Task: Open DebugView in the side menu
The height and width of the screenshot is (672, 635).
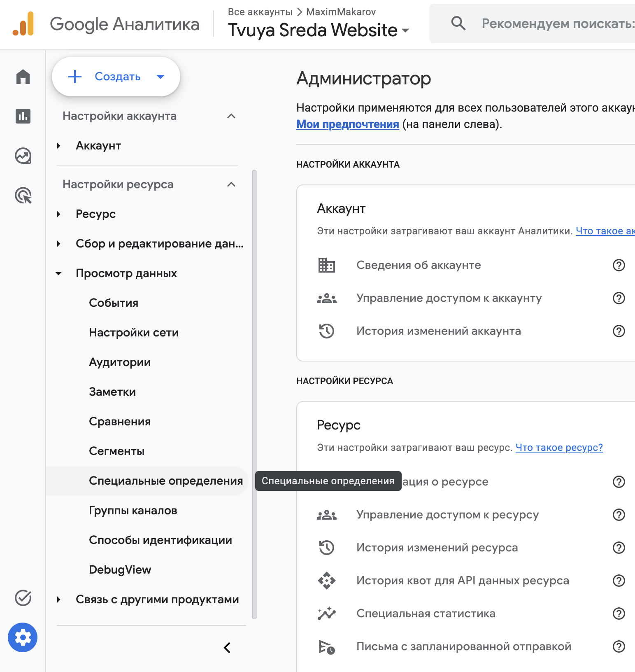Action: (120, 570)
